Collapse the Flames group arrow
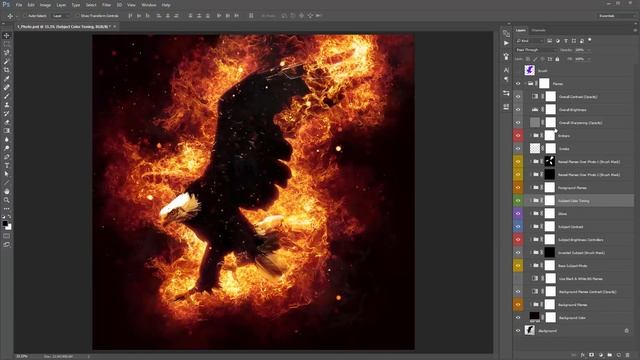 tap(525, 84)
